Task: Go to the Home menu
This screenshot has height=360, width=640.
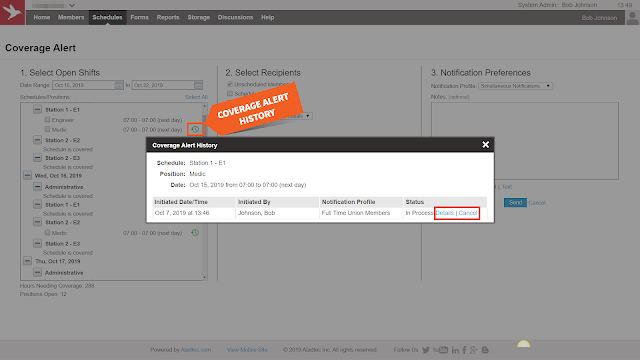Action: [x=42, y=17]
